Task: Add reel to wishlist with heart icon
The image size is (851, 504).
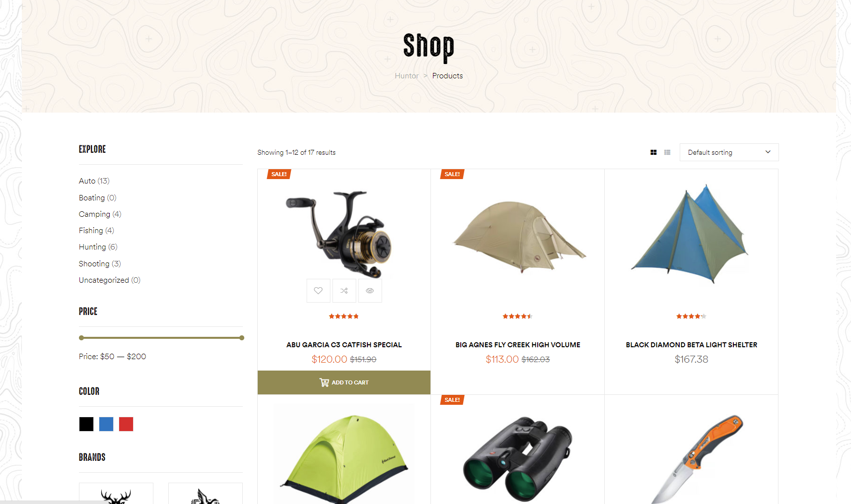Action: coord(318,291)
